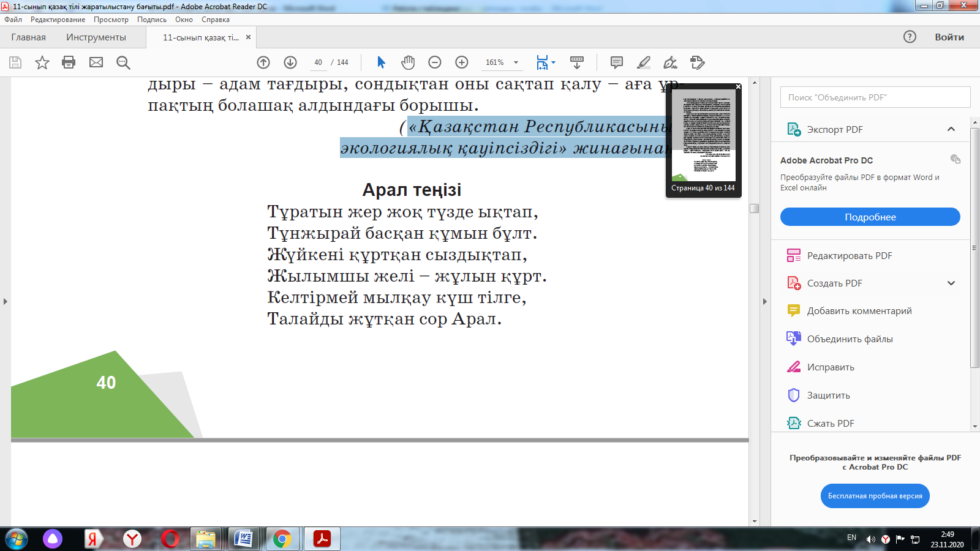Select the Hand pan tool

coord(408,62)
